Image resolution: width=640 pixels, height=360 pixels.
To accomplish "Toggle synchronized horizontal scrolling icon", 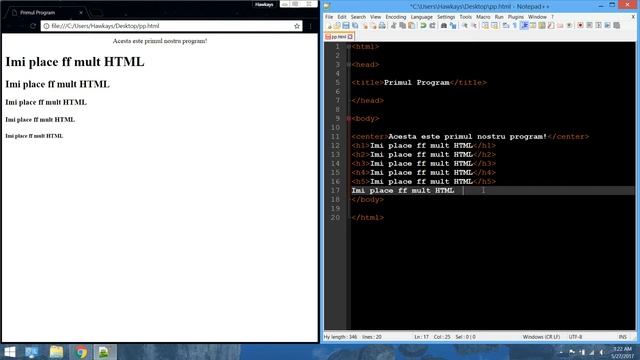I will 494,26.
